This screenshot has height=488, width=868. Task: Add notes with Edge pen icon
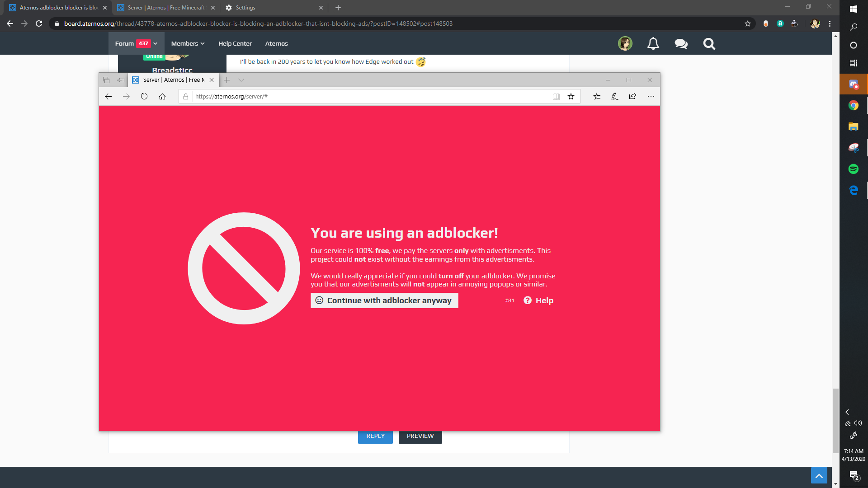point(615,96)
